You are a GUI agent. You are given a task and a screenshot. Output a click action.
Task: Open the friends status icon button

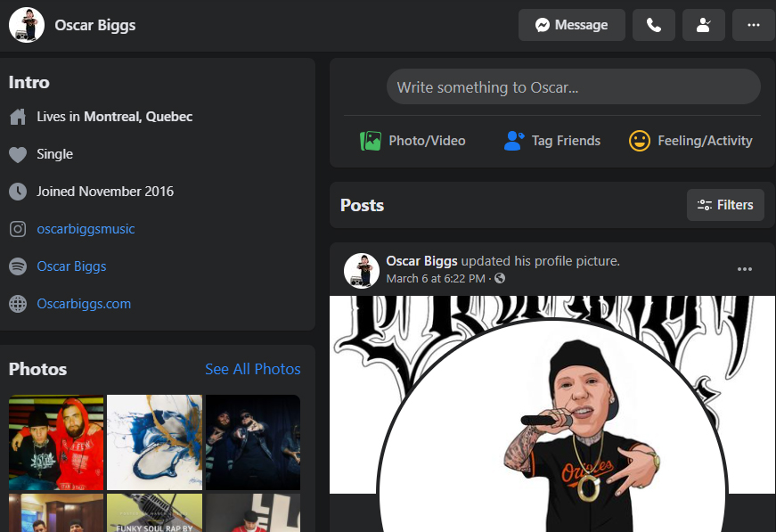coord(704,25)
